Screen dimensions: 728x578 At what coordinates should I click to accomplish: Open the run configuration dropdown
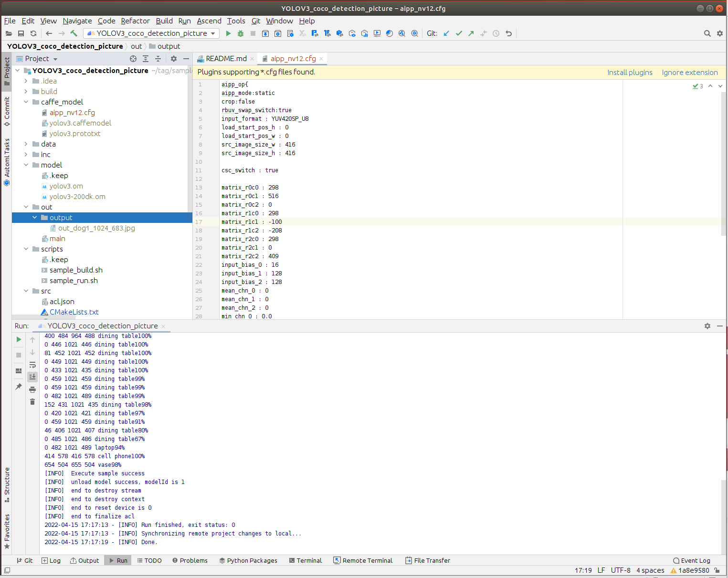pos(151,33)
